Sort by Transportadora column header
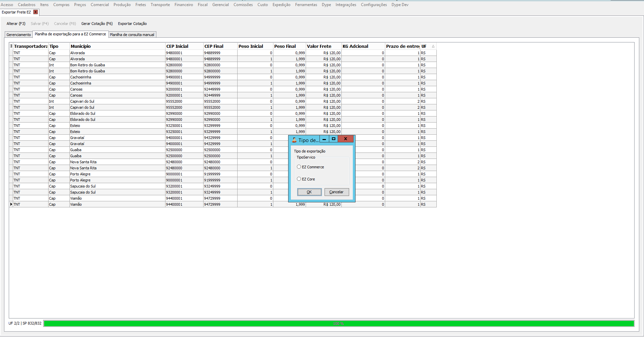 [x=31, y=46]
